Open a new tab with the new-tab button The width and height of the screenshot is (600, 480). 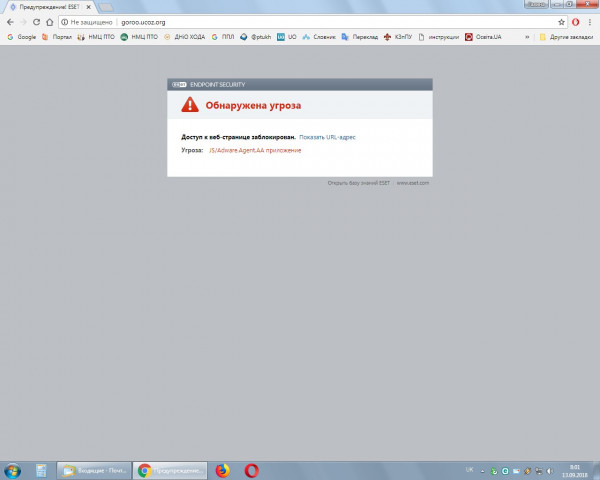coord(106,7)
